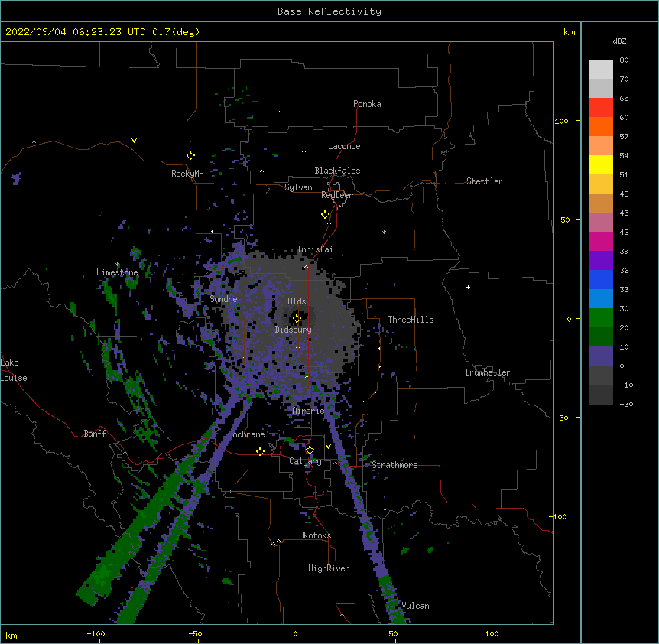
Task: Select the bright green 20-30 dBZ legend swatch
Action: pyautogui.click(x=601, y=318)
